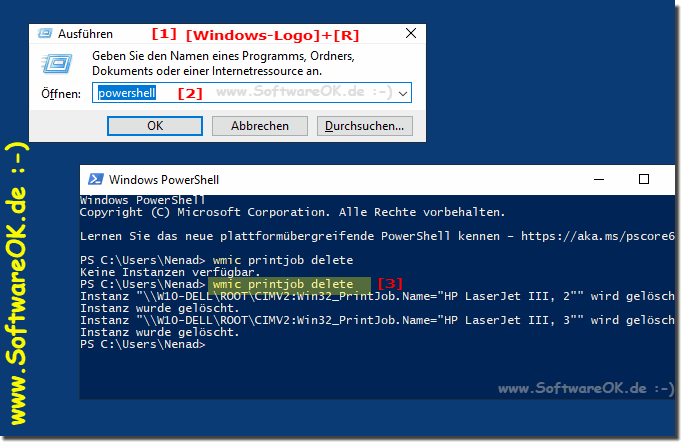Click the 'Ausführen' title text
Viewport: 682px width, 443px height.
point(85,34)
